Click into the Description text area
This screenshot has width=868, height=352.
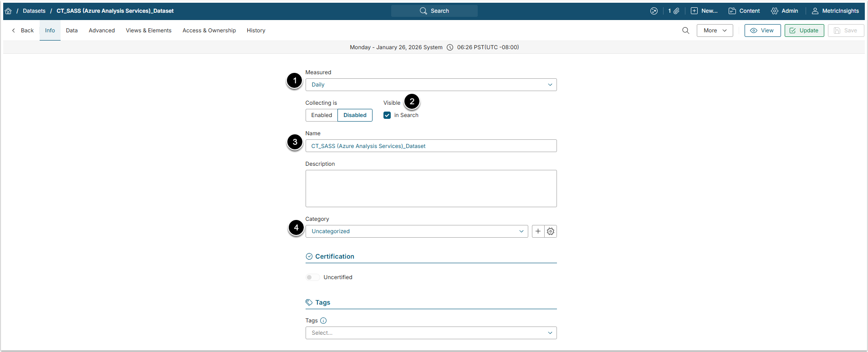pos(431,189)
